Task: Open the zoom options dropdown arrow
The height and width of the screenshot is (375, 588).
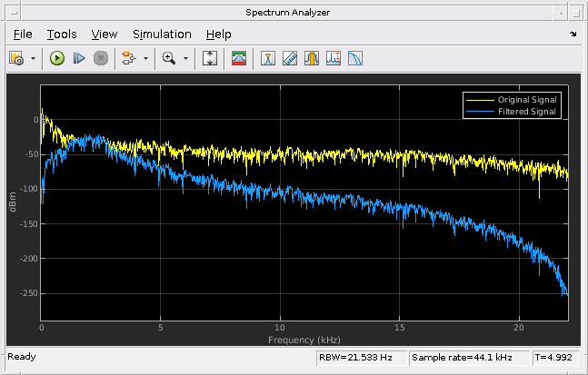Action: (x=185, y=58)
